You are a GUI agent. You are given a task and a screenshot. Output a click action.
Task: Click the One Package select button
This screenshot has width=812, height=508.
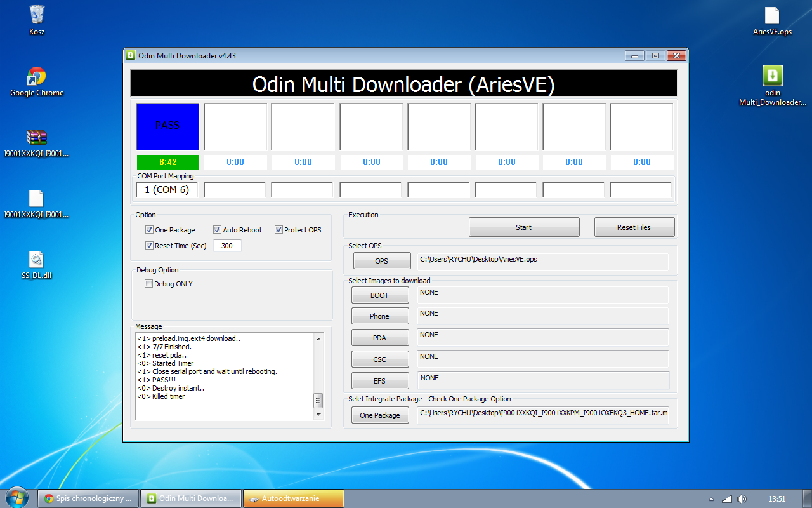pyautogui.click(x=380, y=415)
